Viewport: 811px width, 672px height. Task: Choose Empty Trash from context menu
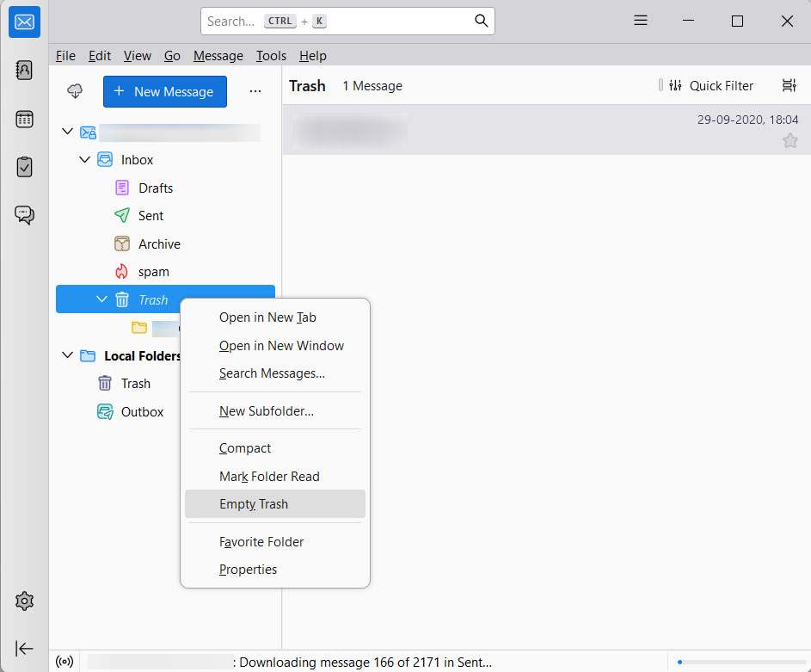[x=254, y=504]
